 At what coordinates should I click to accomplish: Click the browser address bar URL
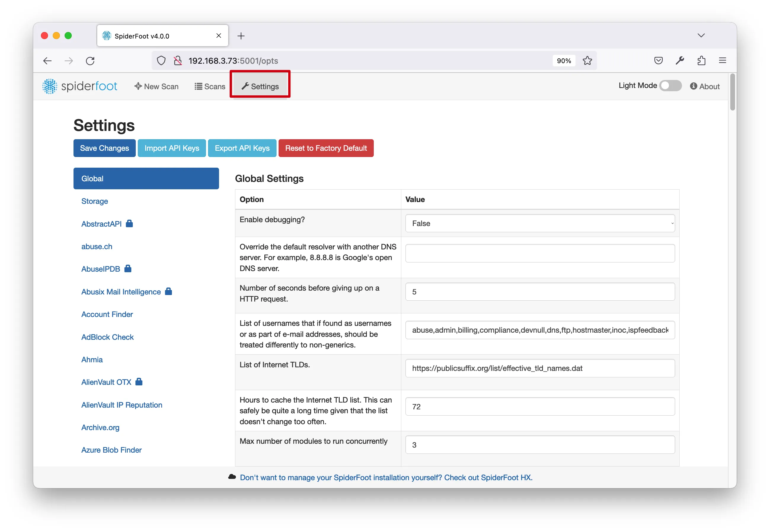pos(233,61)
